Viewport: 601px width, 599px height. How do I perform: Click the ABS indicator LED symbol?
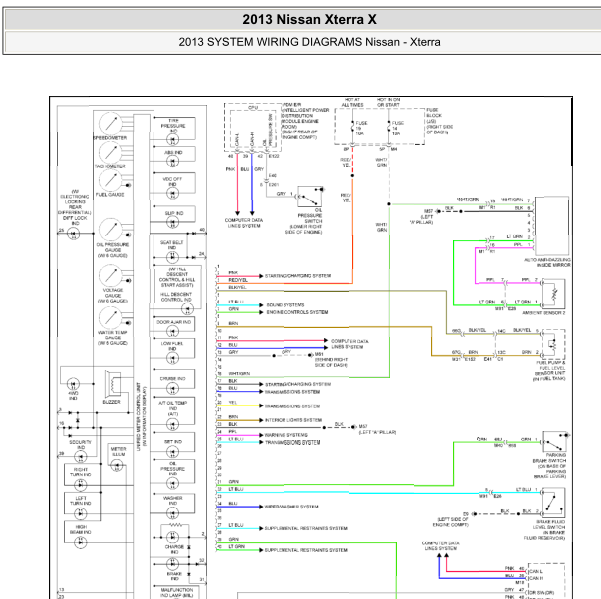(x=172, y=162)
